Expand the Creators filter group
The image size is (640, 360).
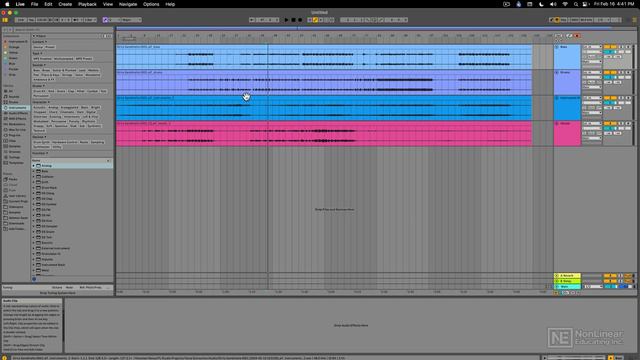(x=40, y=153)
